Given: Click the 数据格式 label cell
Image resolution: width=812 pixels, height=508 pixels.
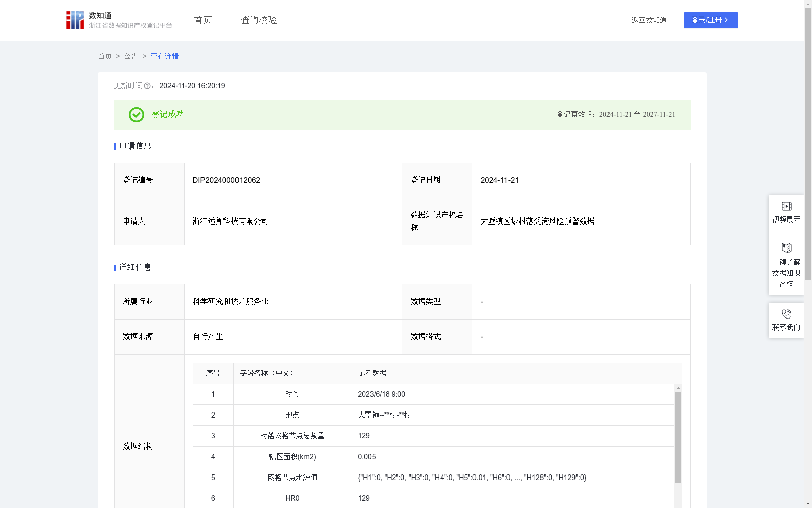Looking at the screenshot, I should click(x=437, y=337).
